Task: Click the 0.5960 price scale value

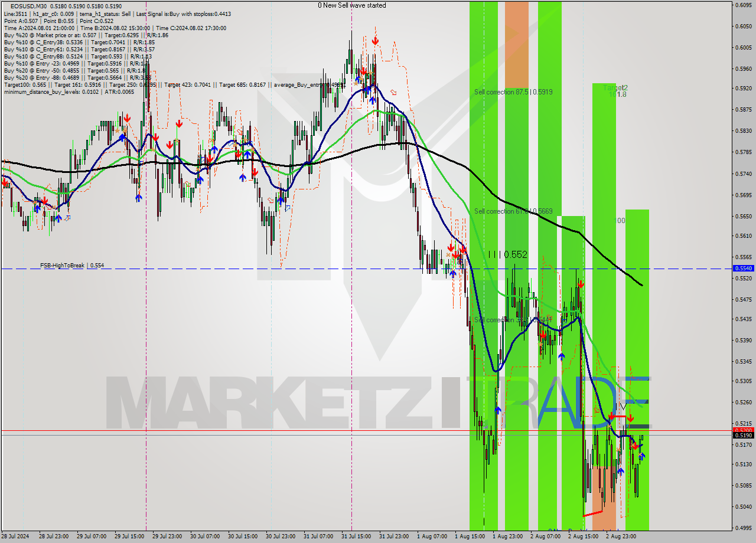Action: [743, 68]
